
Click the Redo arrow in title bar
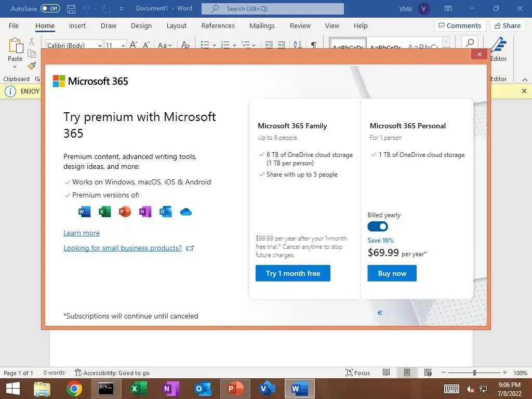(x=107, y=9)
